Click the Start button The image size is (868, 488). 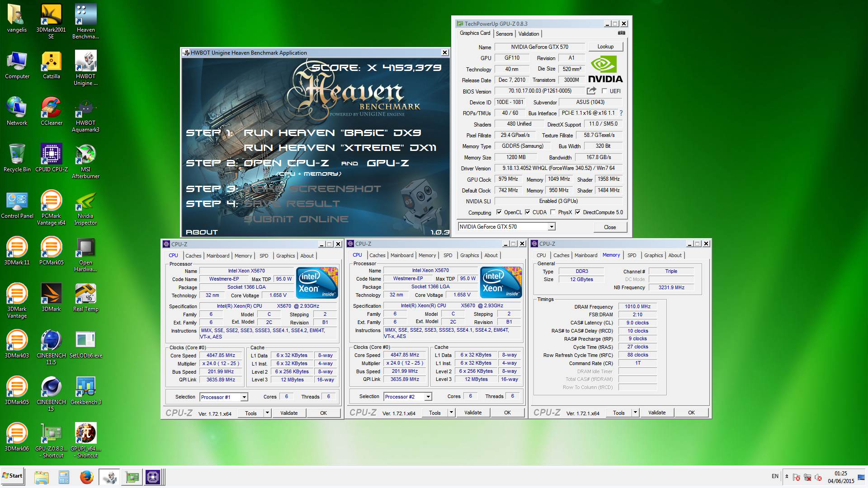tap(13, 476)
